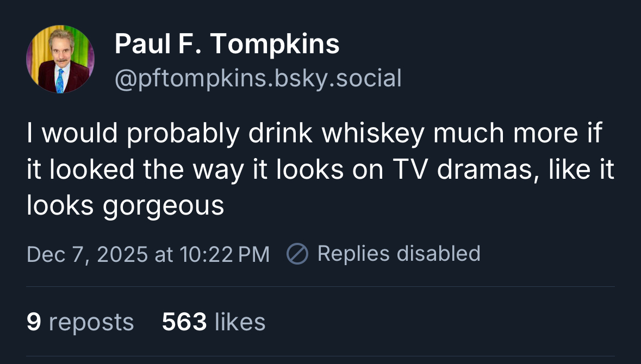Click the bold number 9 before reposts

(x=34, y=322)
